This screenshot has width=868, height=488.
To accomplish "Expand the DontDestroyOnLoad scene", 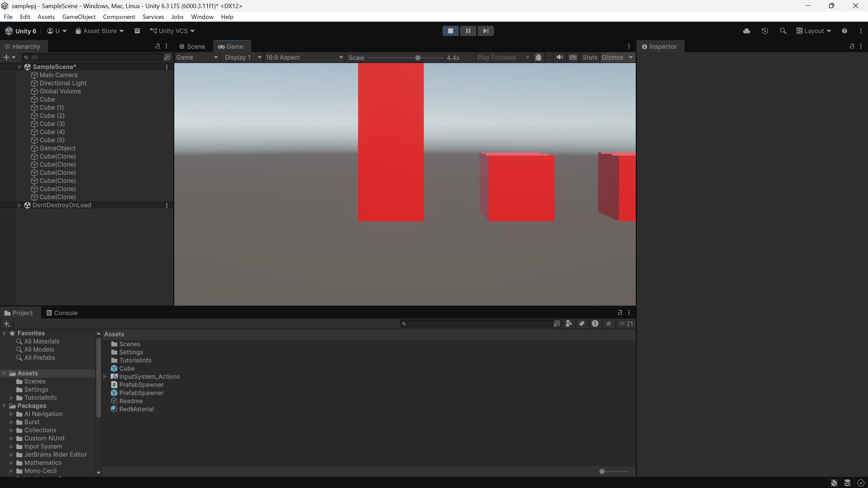I will [19, 205].
